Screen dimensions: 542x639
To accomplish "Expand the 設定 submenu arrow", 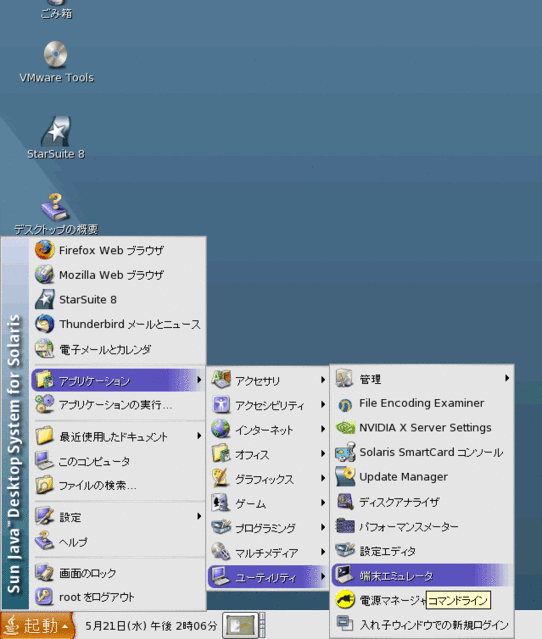I will [x=199, y=516].
